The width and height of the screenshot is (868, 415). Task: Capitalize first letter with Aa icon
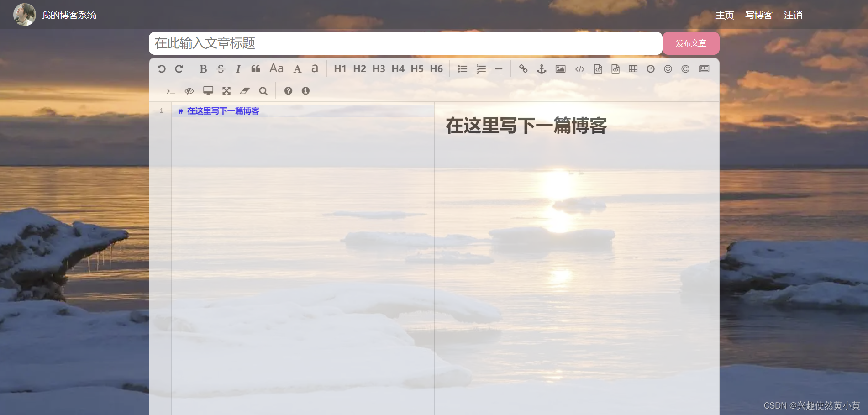click(277, 68)
